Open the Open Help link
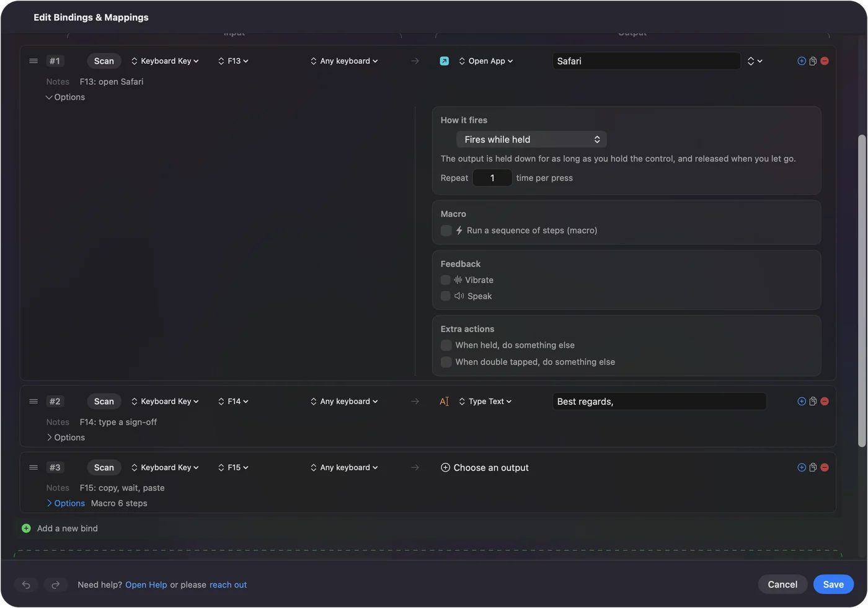This screenshot has height=608, width=868. point(146,584)
